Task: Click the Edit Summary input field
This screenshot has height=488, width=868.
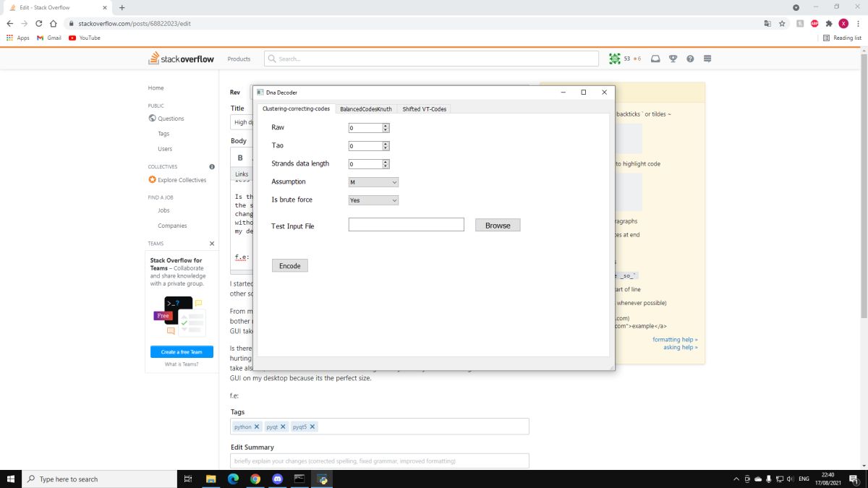Action: 380,461
